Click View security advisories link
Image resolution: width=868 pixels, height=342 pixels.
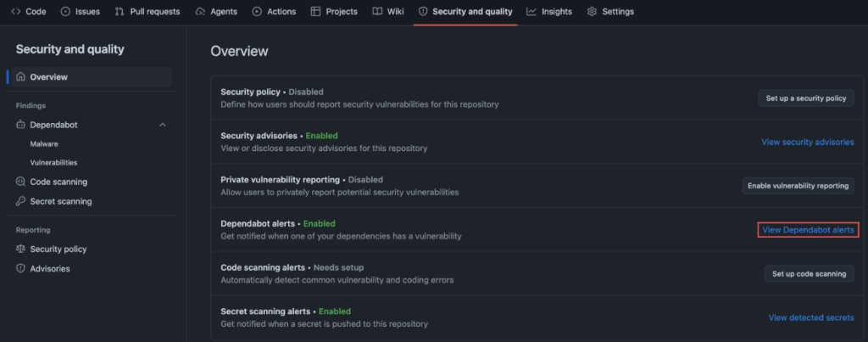pos(808,142)
